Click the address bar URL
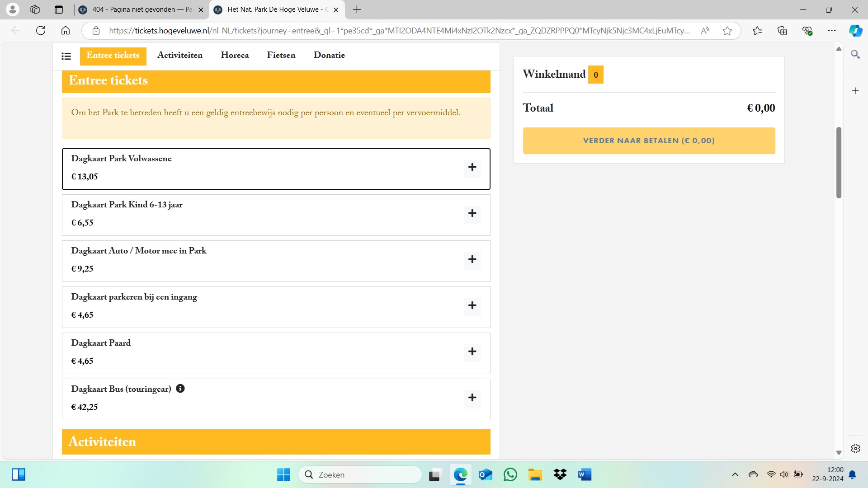The width and height of the screenshot is (868, 488). pos(399,31)
